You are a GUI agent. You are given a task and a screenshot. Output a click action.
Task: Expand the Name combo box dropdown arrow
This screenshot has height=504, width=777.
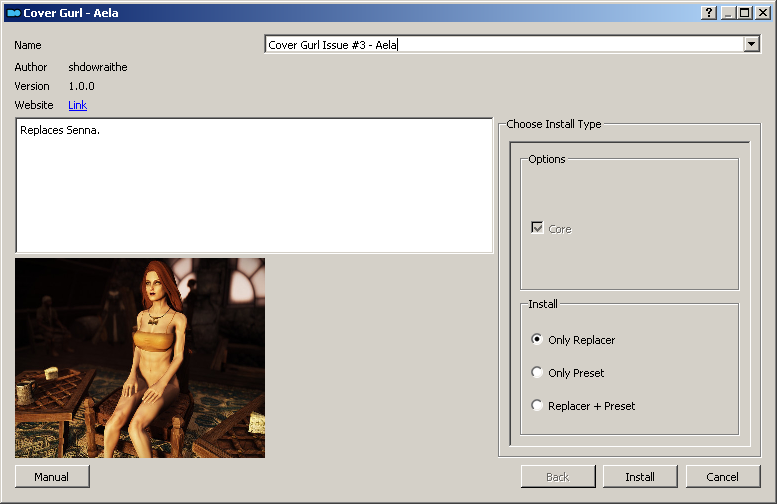(x=751, y=44)
